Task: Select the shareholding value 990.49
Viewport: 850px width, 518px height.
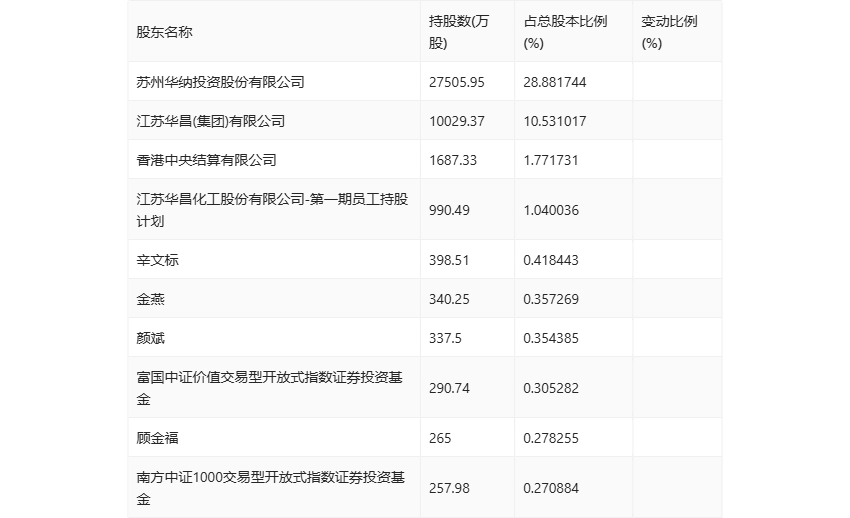Action: tap(449, 210)
